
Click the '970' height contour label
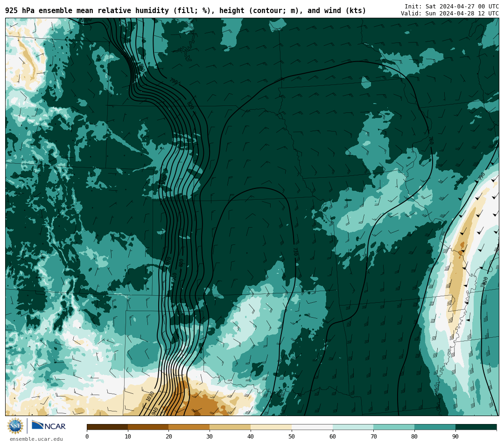point(168,261)
